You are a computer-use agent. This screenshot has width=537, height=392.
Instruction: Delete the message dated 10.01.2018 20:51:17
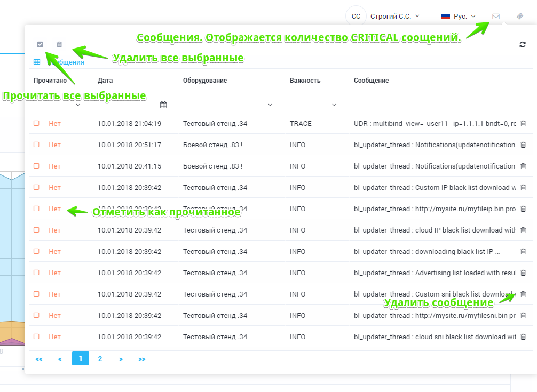point(523,145)
